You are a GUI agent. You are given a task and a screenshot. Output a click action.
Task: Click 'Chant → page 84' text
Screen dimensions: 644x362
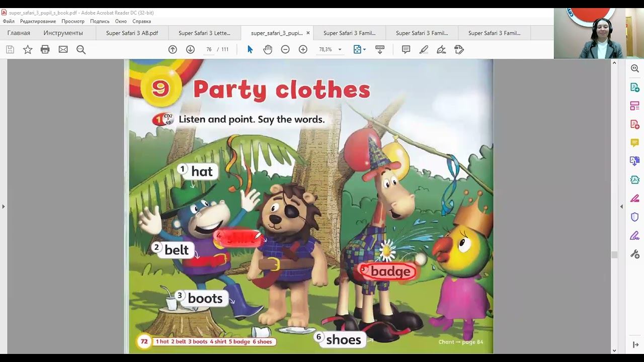461,342
